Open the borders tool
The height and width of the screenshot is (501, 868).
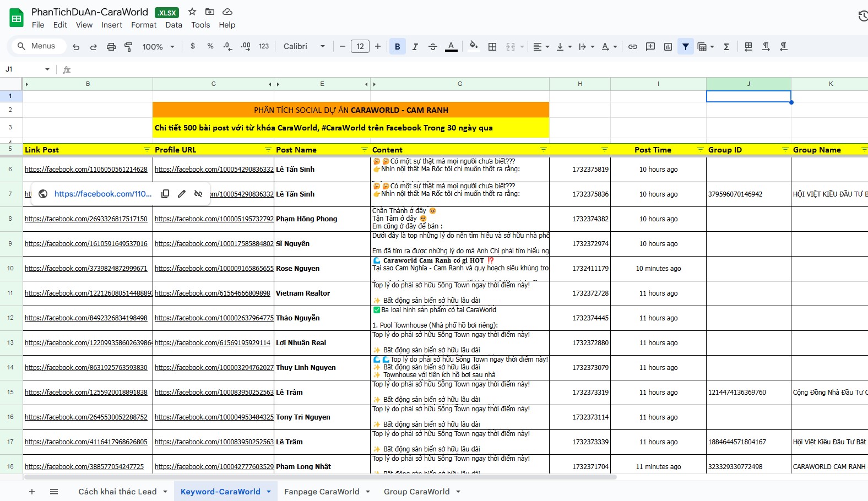click(x=492, y=47)
